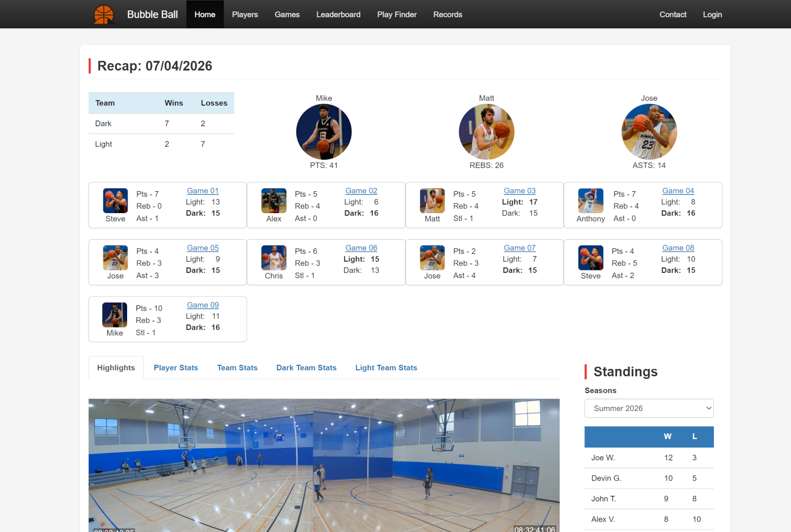Click Chris's avatar in Game 06 card
The width and height of the screenshot is (791, 532).
(274, 258)
